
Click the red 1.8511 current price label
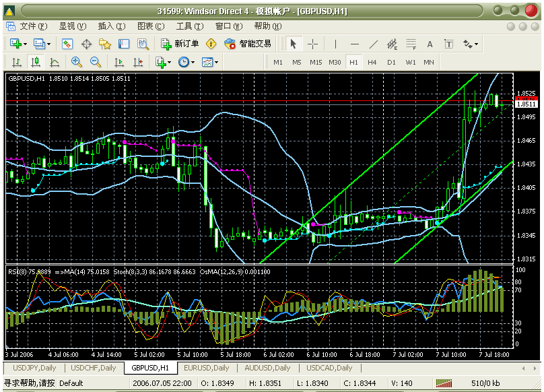pos(524,104)
